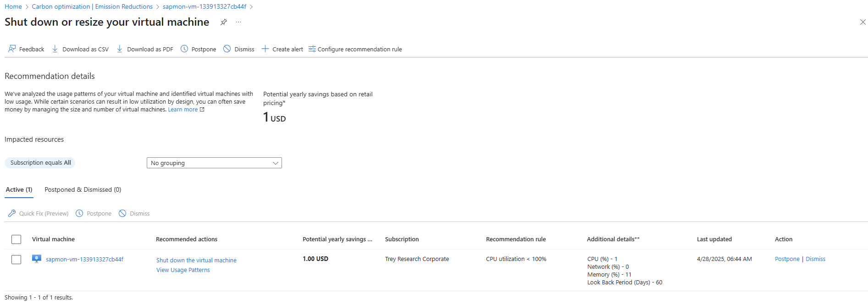The image size is (868, 305).
Task: Click the Recommended actions column header
Action: tap(187, 239)
